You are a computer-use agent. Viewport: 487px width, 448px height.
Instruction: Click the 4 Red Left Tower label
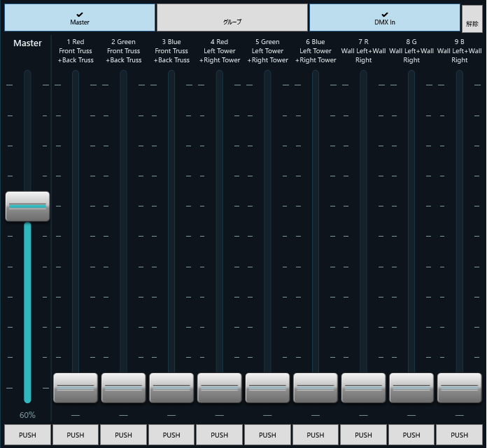point(219,51)
